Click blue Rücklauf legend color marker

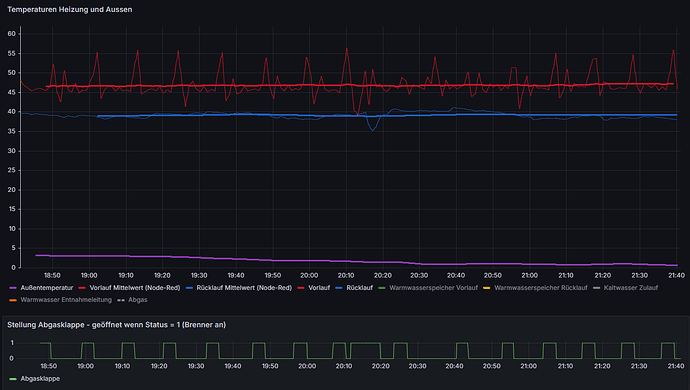coord(339,288)
